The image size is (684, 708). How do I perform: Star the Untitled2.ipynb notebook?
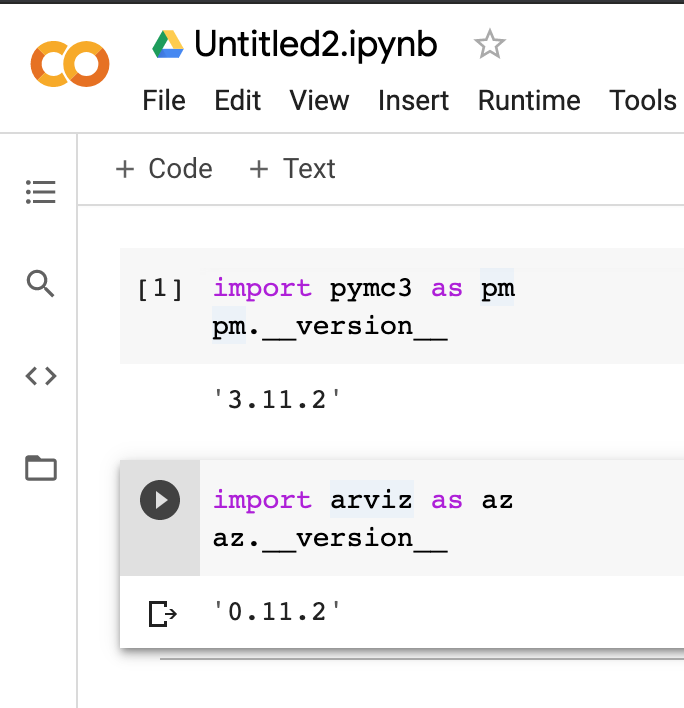tap(489, 44)
